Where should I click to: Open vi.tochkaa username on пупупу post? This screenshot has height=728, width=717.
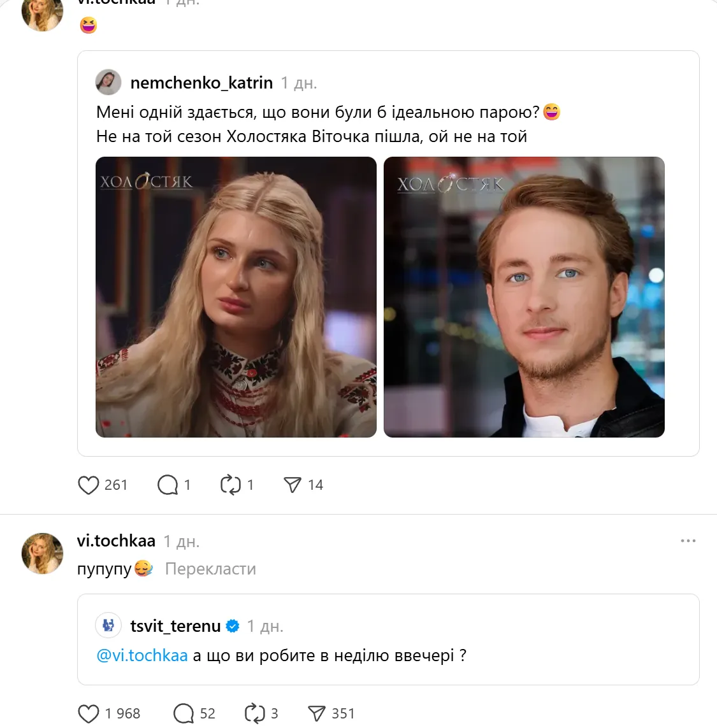[x=116, y=541]
